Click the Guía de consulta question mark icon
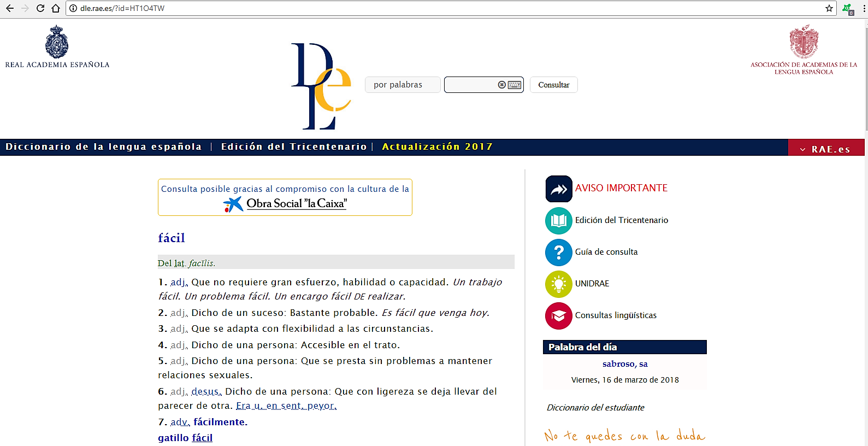The width and height of the screenshot is (868, 446). [x=559, y=253]
